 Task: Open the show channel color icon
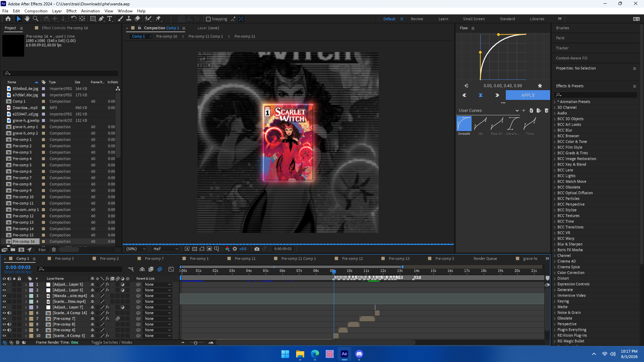click(x=227, y=249)
